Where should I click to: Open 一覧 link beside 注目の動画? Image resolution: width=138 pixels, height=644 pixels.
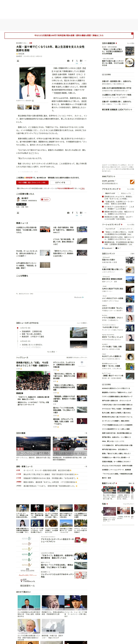click(x=86, y=433)
